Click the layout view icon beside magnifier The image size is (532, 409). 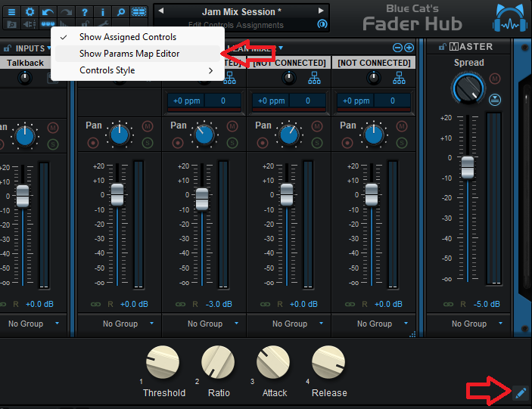point(138,12)
